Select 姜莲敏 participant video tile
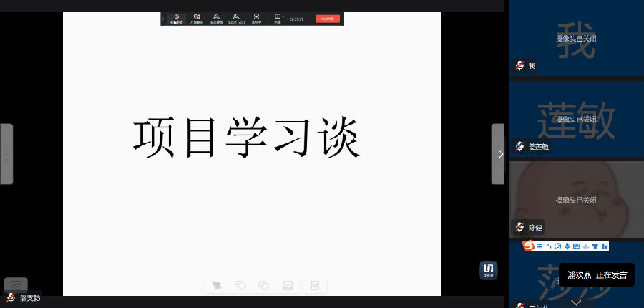Screen dimensions: 644x308 pyautogui.click(x=576, y=118)
